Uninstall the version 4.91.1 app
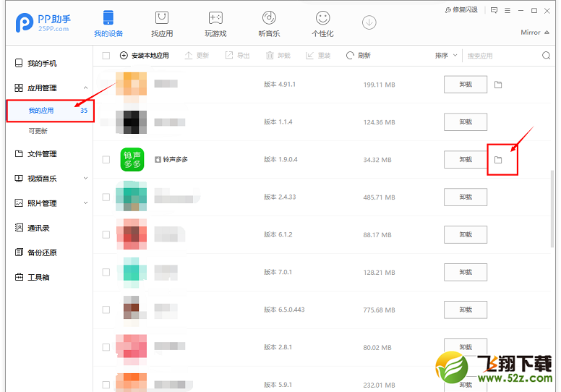Image resolution: width=561 pixels, height=392 pixels. 466,85
